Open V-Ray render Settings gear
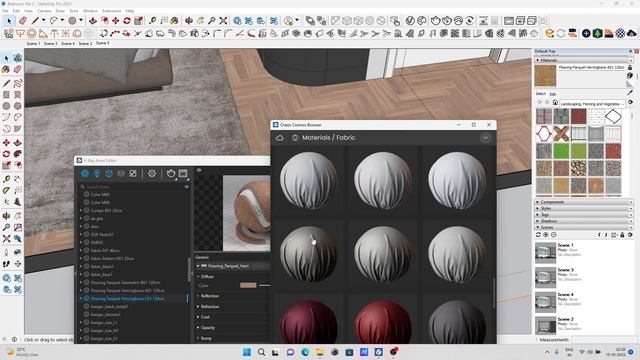640x360 pixels. click(152, 173)
